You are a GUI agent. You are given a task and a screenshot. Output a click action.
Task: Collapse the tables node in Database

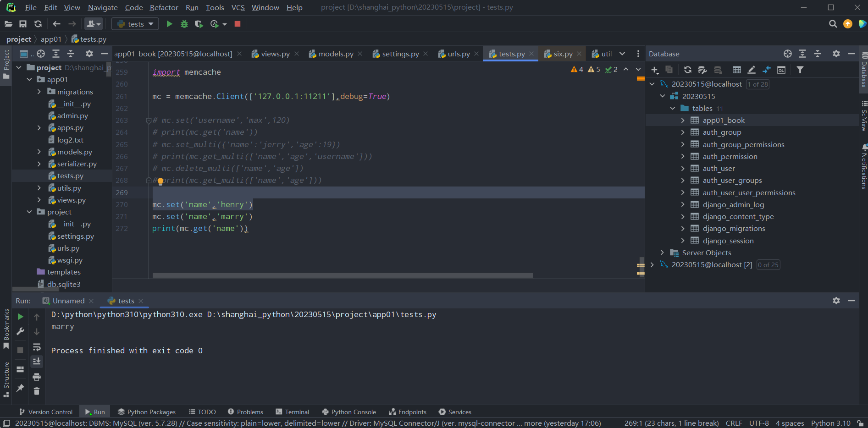673,108
